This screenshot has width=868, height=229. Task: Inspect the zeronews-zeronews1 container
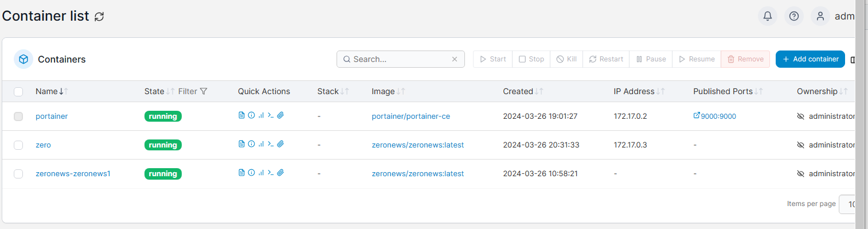pos(251,173)
